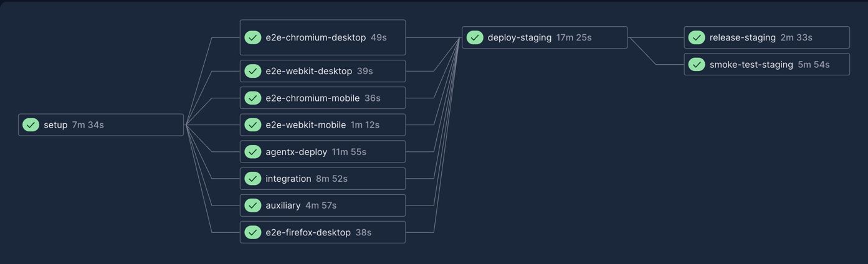The width and height of the screenshot is (868, 264).
Task: Click the integration job status checkmark
Action: click(252, 179)
